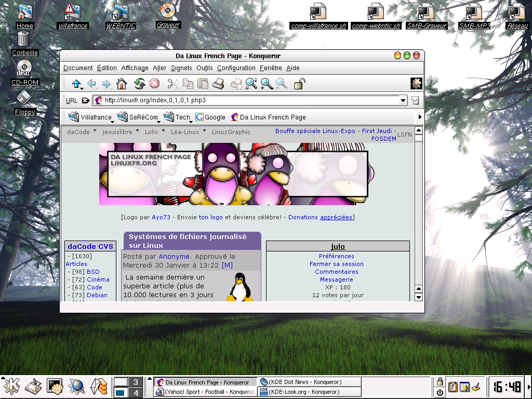Screen dimensions: 532x399
Task: Clear the location bar with the URL clear icon
Action: click(x=86, y=100)
